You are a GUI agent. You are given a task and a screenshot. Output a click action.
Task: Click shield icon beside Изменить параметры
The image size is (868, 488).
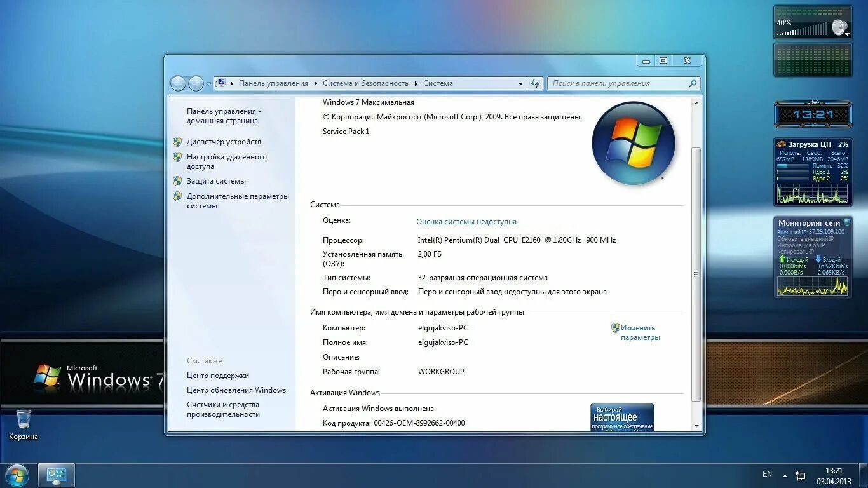click(615, 328)
